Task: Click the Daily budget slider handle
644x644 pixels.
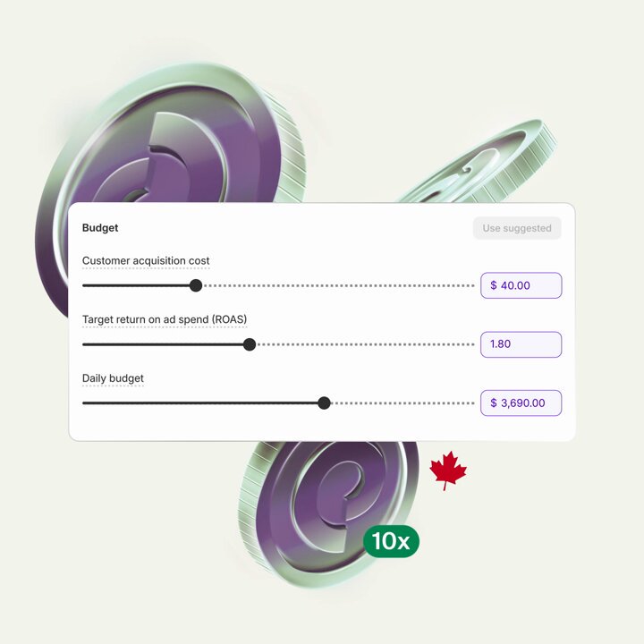Action: [x=324, y=402]
